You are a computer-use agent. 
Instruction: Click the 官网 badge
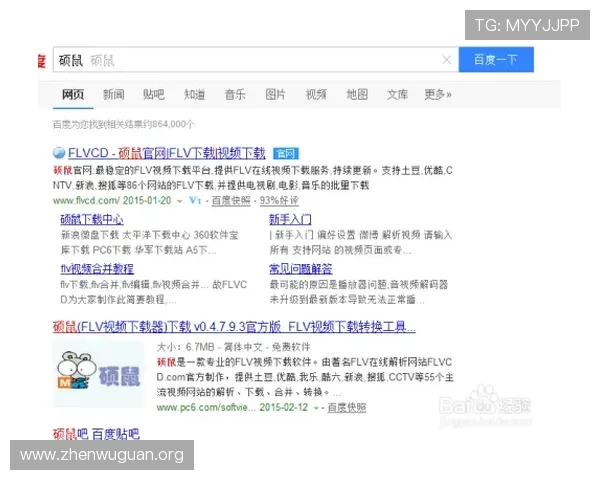(286, 153)
